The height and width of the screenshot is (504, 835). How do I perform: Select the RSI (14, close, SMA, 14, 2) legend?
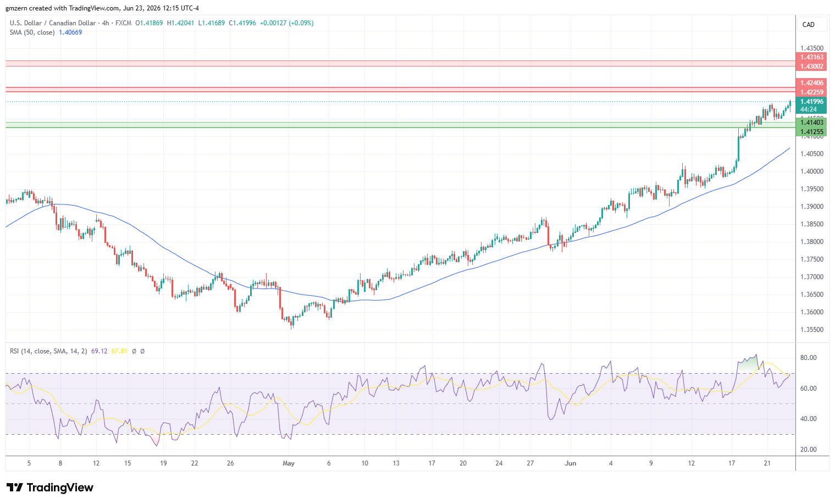click(x=48, y=351)
